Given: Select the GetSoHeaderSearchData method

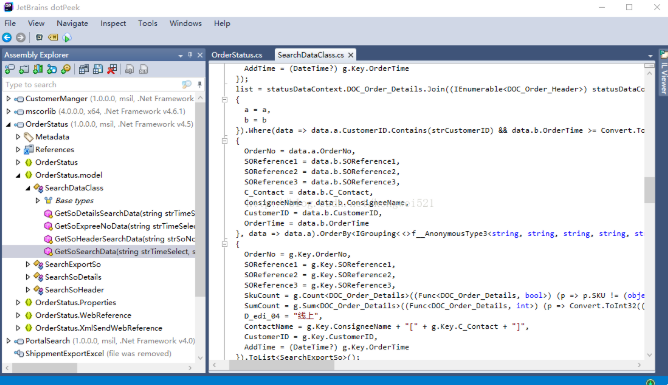Looking at the screenshot, I should [x=120, y=239].
